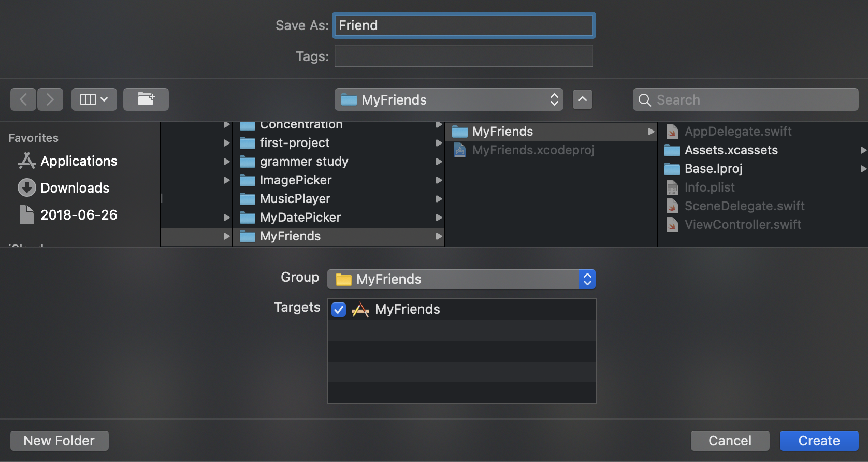Image resolution: width=868 pixels, height=462 pixels.
Task: Click the magnifying glass search icon
Action: coord(645,100)
